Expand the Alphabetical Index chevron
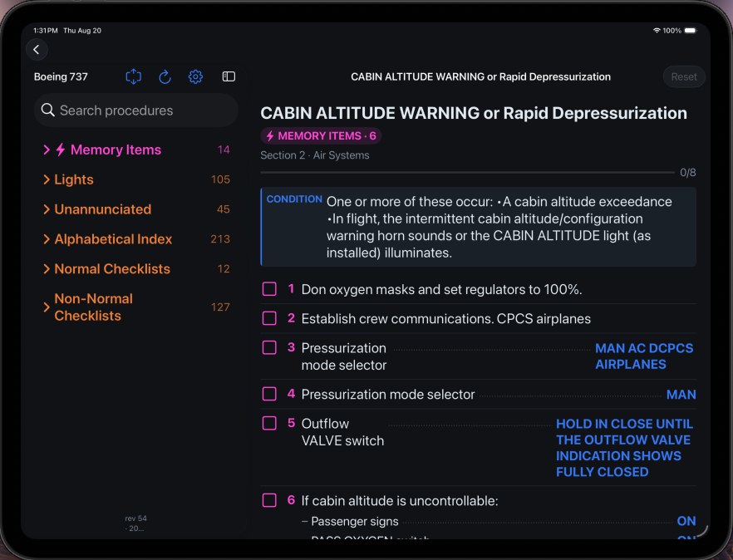733x560 pixels. click(47, 239)
